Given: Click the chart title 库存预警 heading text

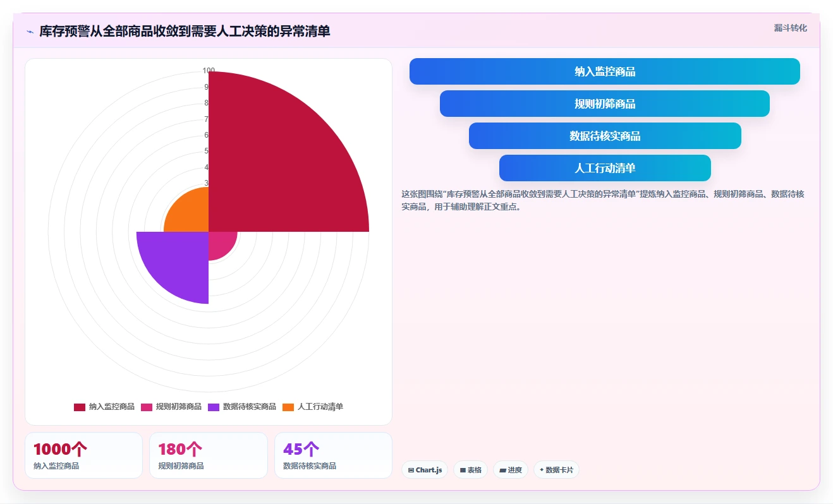Looking at the screenshot, I should [x=185, y=31].
